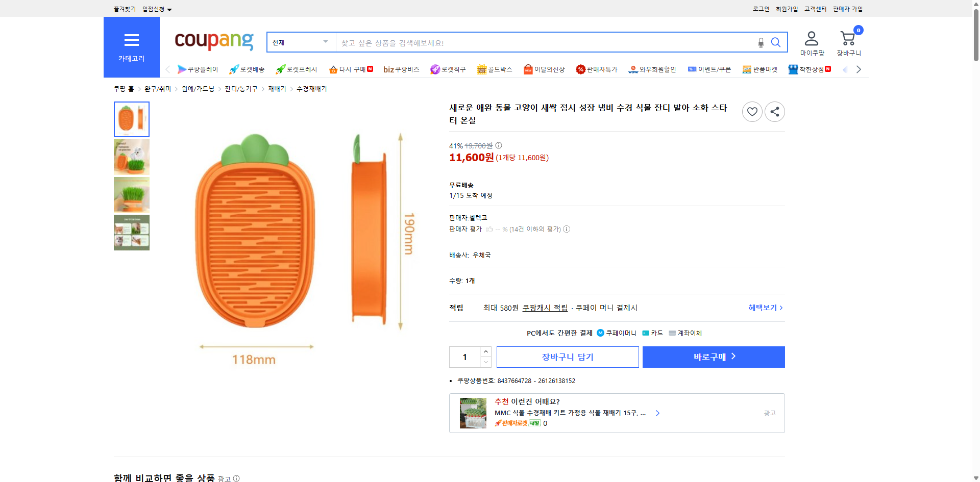
Task: Click the 바로구매 purchase button
Action: tap(713, 357)
